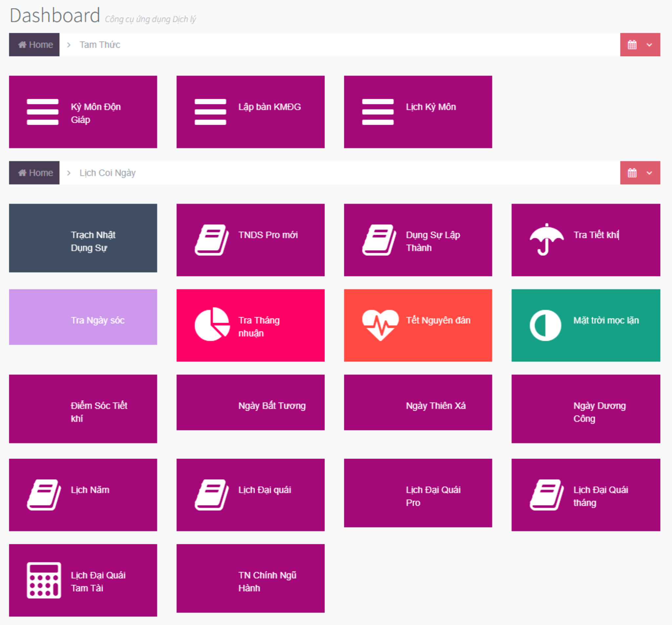This screenshot has width=672, height=625.
Task: Click the umbrella icon on Tra Tiết khí tile
Action: coord(547,239)
